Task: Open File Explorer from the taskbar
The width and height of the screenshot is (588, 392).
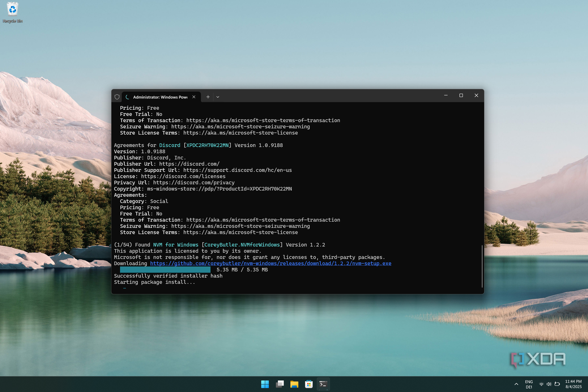Action: (x=294, y=384)
